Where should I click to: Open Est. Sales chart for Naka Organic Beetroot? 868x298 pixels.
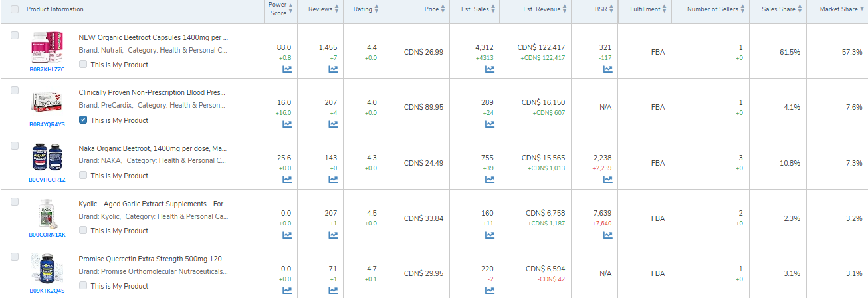[x=489, y=179]
